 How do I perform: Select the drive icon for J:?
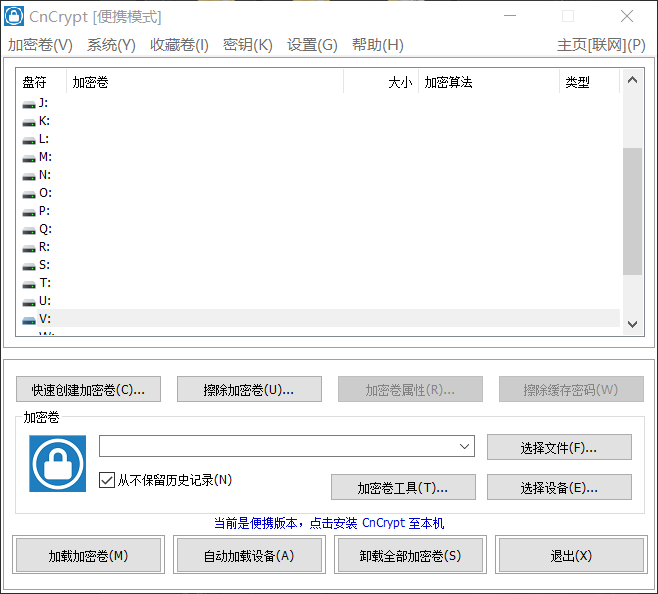[x=29, y=105]
